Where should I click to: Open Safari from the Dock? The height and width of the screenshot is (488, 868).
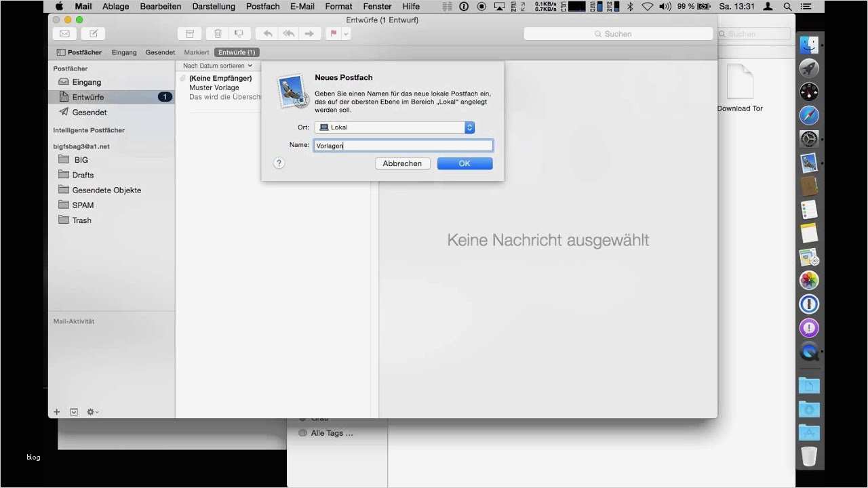(x=808, y=115)
